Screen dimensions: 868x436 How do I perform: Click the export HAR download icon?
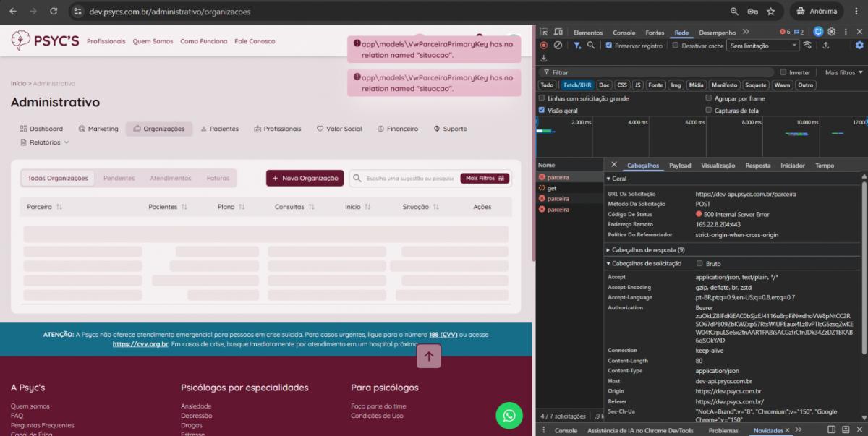[x=544, y=58]
